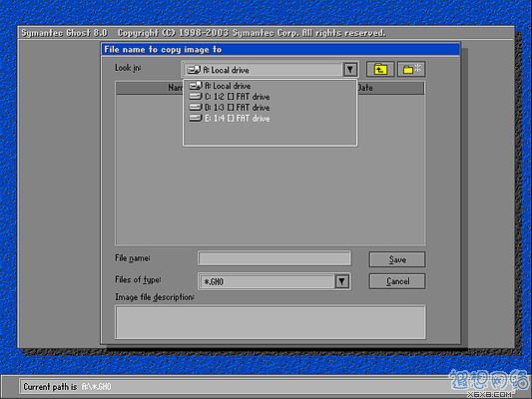Click the create new folder icon
This screenshot has height=399, width=532.
tap(411, 70)
